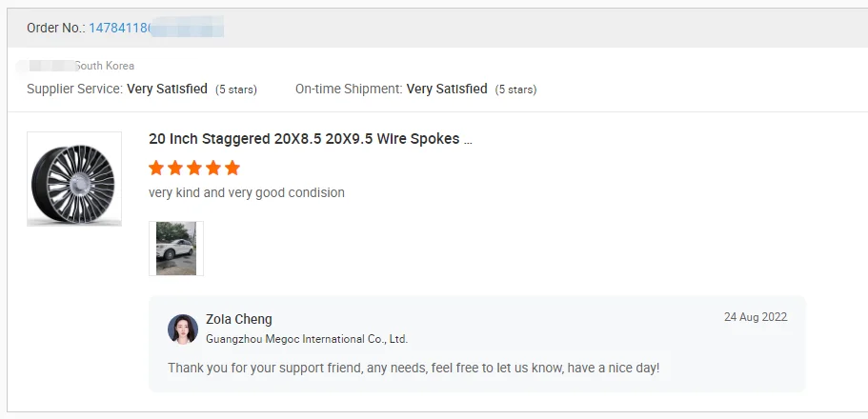
Task: Click '(5 stars)' next to On-time Shipment
Action: tap(515, 90)
